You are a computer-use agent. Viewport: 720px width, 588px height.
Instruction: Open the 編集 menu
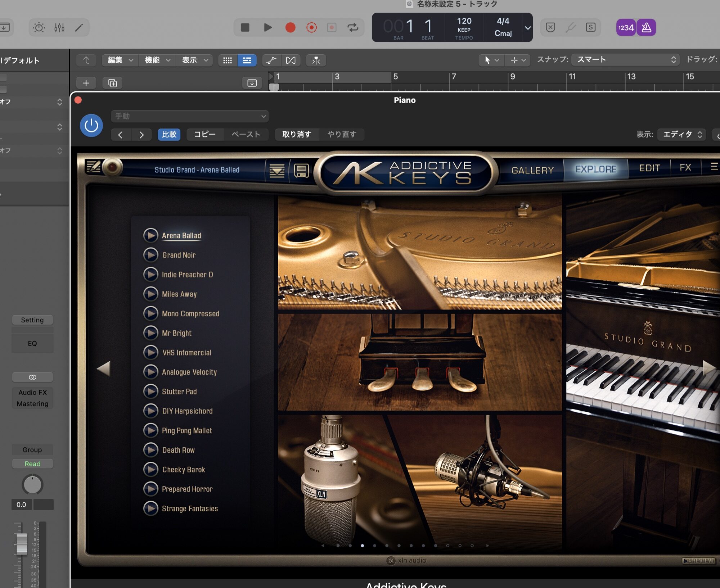[x=120, y=60]
